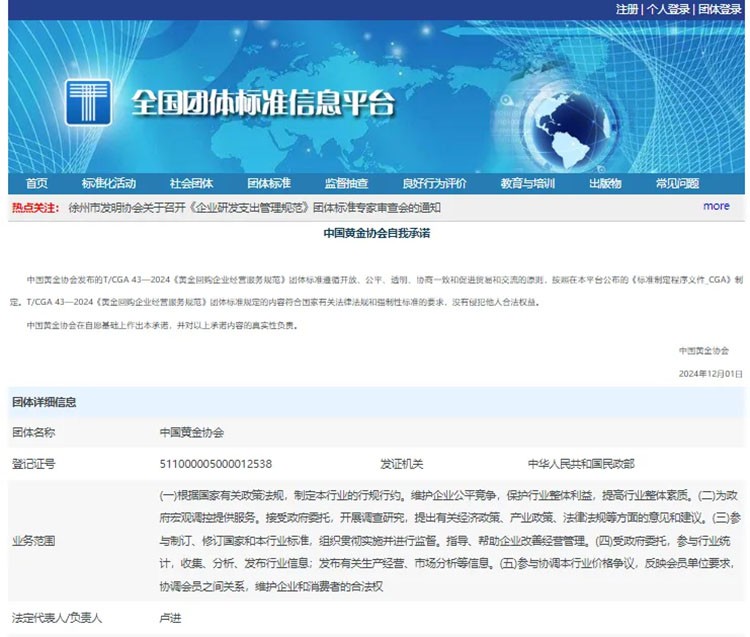This screenshot has width=750, height=637.
Task: Go to the 首页 home menu
Action: pos(37,183)
